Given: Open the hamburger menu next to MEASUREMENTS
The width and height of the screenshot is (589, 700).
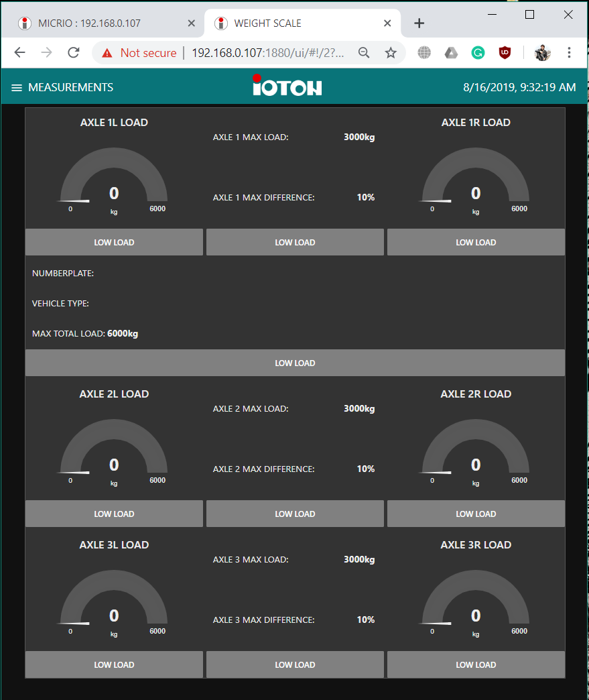Looking at the screenshot, I should [17, 87].
